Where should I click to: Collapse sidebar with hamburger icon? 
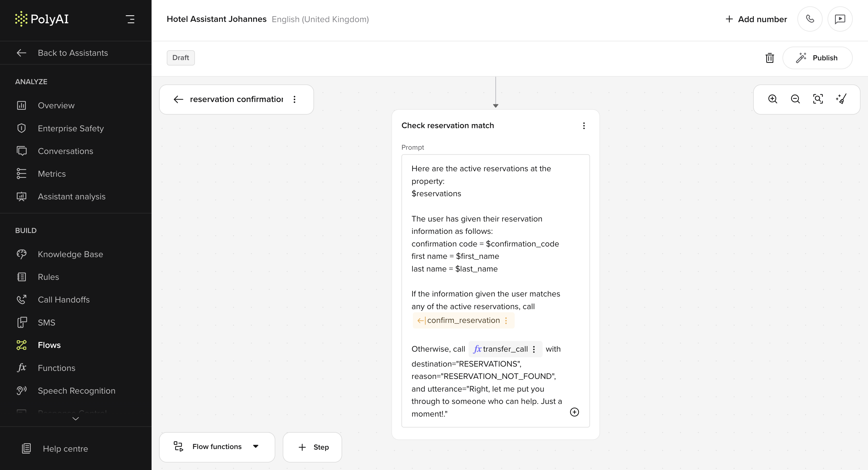coord(130,19)
